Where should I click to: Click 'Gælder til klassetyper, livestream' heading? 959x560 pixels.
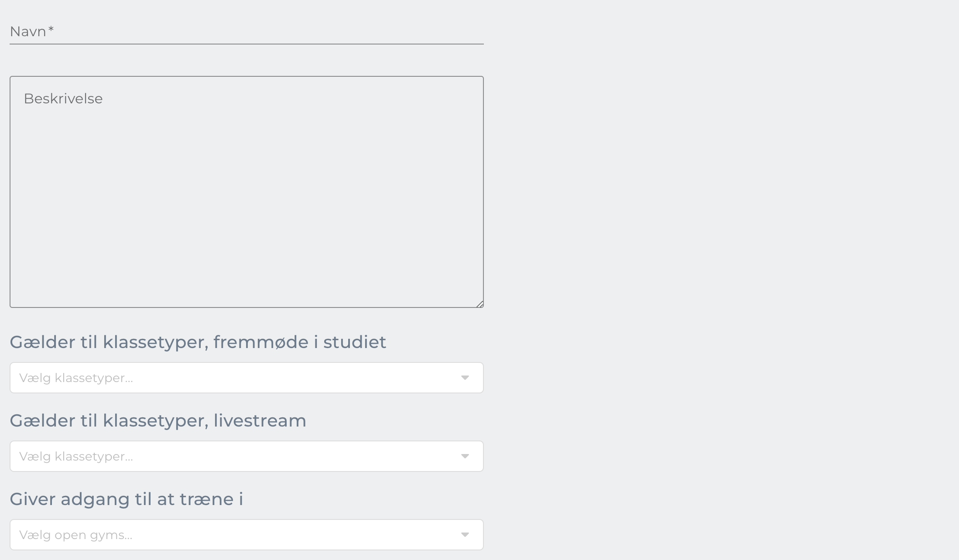(158, 421)
